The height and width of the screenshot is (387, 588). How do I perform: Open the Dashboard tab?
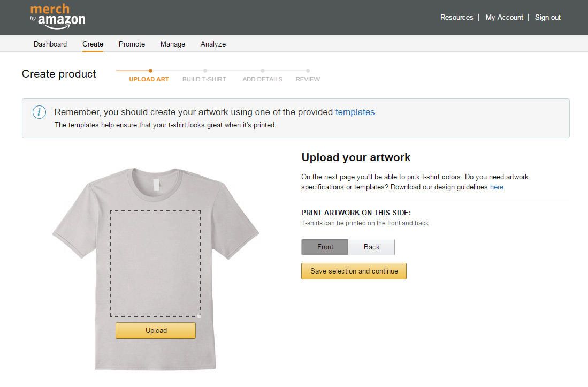pyautogui.click(x=50, y=44)
